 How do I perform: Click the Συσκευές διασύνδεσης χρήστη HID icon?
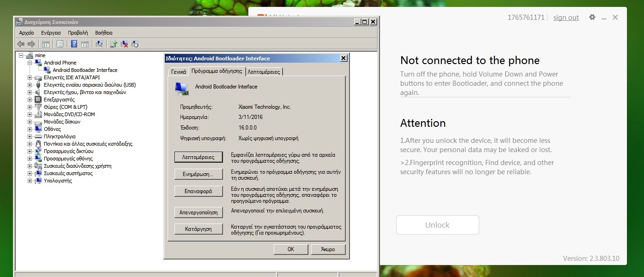pos(38,166)
